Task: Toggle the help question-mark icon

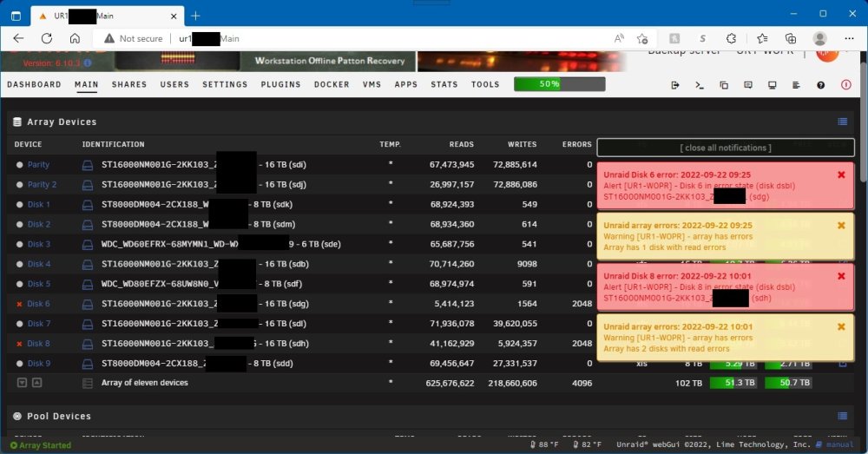Action: 820,85
